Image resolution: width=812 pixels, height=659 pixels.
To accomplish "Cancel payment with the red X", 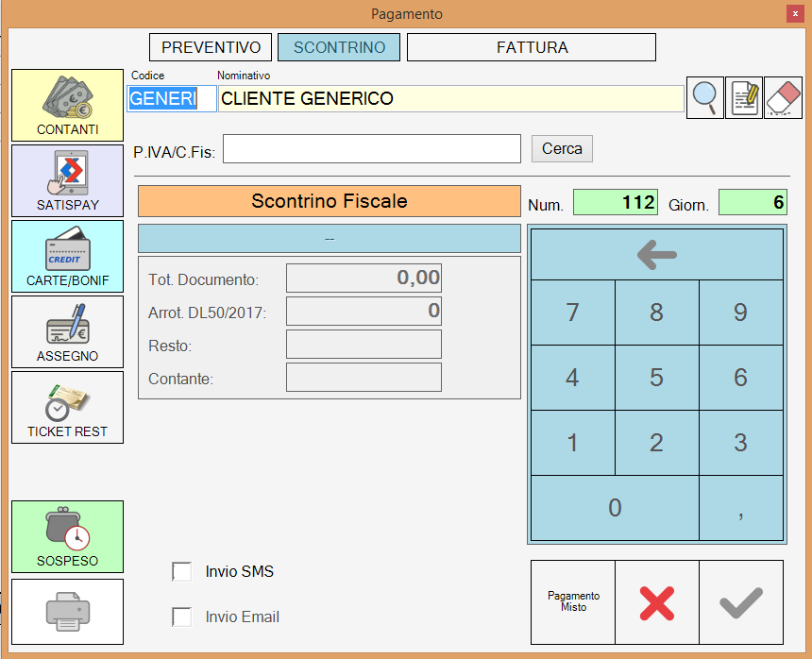I will 657,602.
